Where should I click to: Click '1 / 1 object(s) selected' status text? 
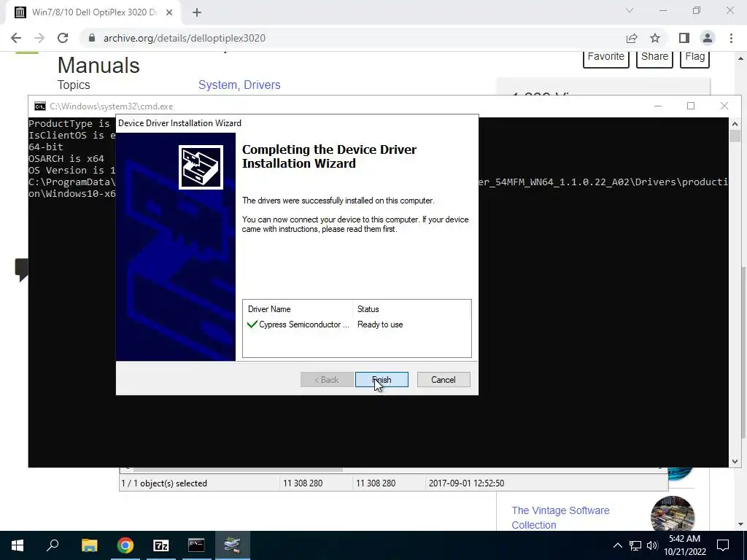[164, 483]
